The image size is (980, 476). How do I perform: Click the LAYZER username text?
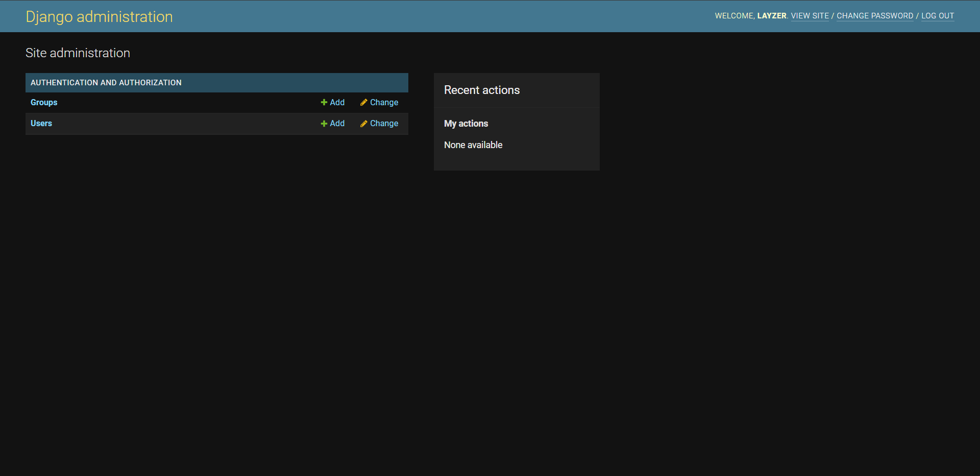click(x=772, y=16)
